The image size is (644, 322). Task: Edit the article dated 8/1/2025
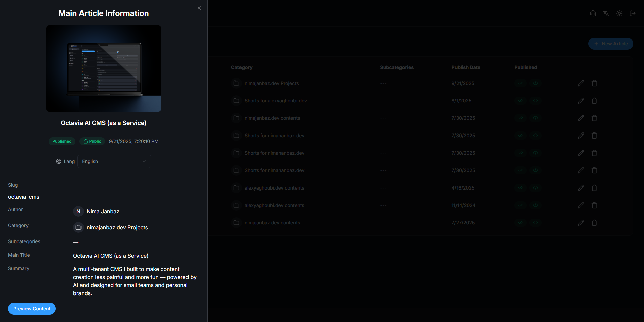581,101
